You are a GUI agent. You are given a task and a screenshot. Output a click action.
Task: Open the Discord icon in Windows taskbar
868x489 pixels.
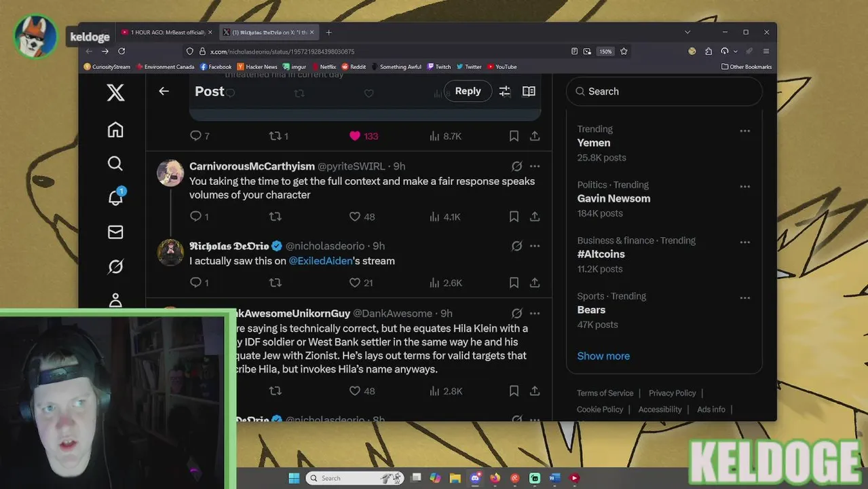point(475,478)
